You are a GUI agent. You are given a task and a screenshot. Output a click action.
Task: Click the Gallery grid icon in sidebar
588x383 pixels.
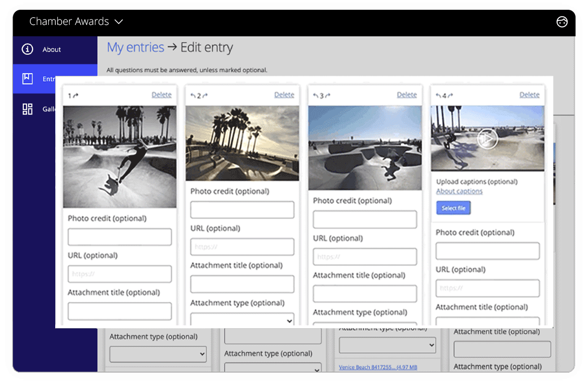pyautogui.click(x=28, y=108)
